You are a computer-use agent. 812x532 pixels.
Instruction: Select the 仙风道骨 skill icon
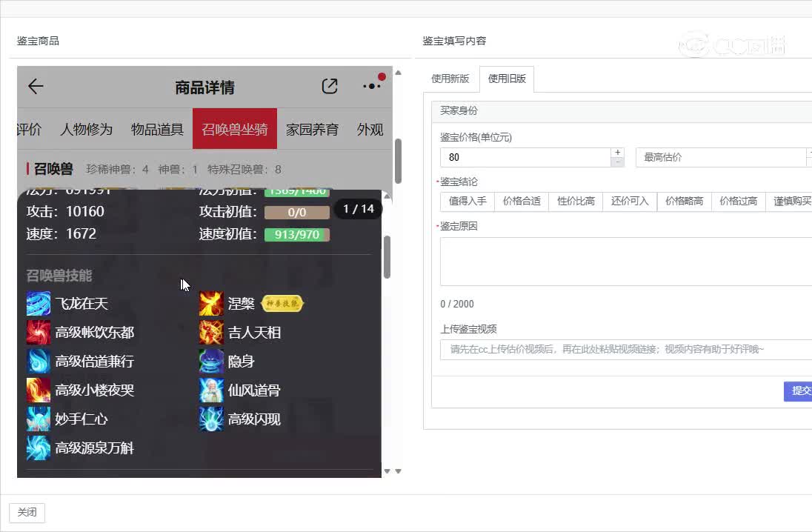pos(211,390)
